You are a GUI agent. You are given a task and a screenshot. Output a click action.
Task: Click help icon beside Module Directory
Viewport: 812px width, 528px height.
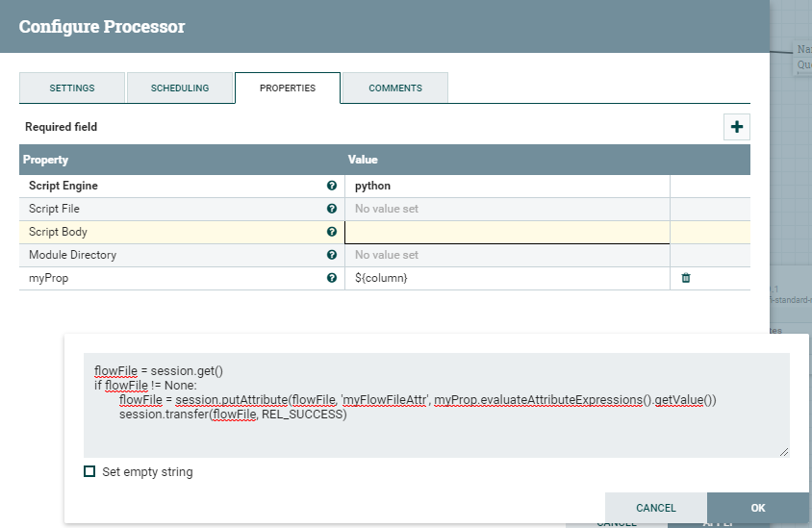click(x=332, y=255)
